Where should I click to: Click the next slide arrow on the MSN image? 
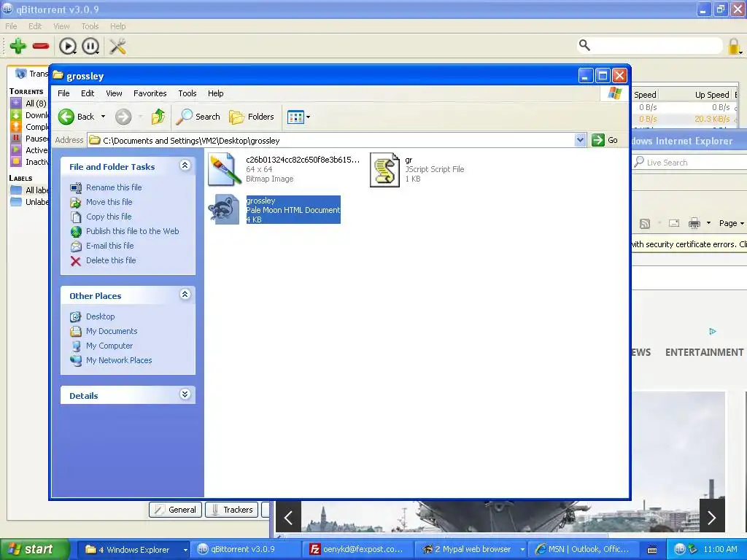pos(712,517)
